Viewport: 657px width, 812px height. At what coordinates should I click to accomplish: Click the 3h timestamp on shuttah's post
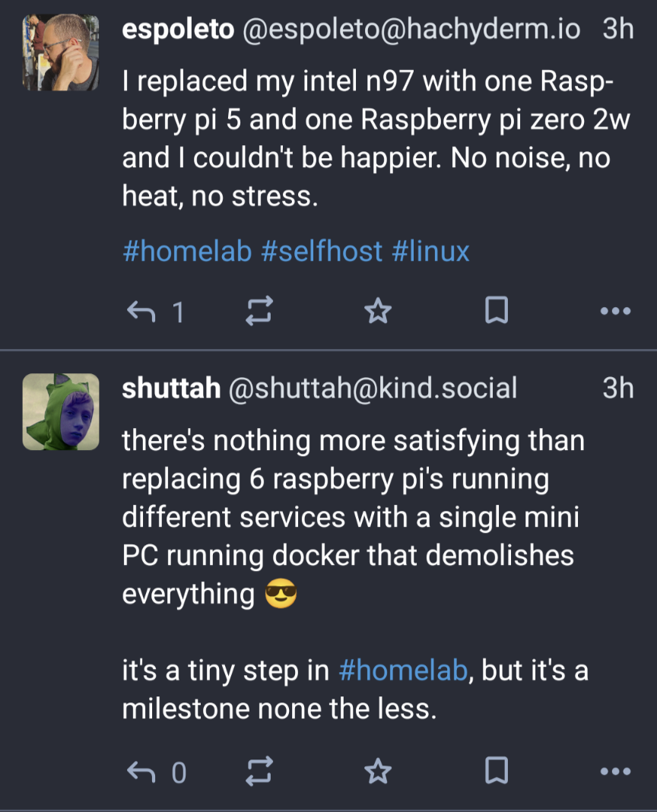tap(617, 389)
